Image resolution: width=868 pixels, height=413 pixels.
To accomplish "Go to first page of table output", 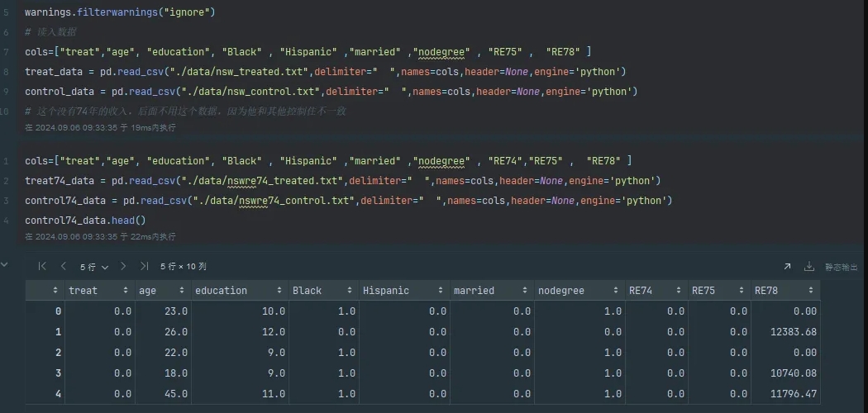I will click(x=42, y=267).
